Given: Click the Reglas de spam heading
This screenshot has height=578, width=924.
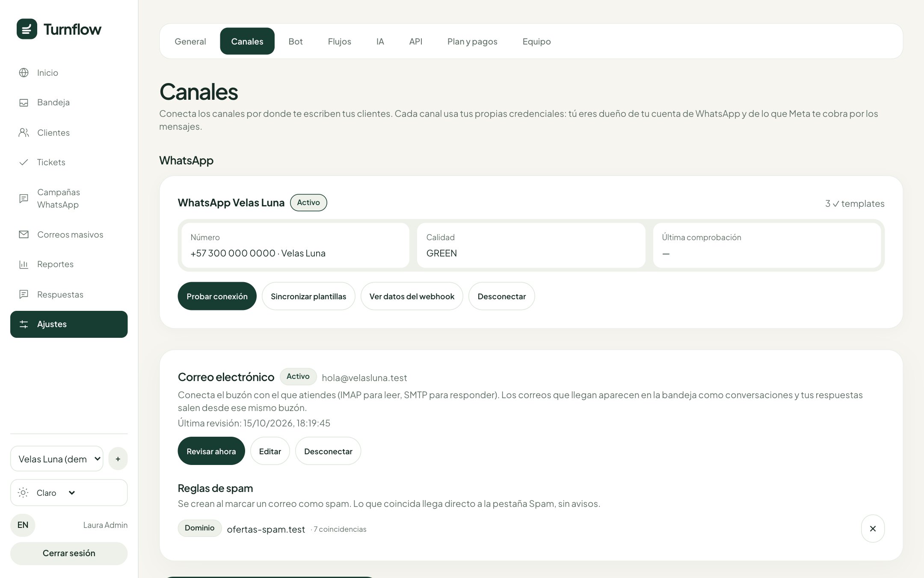Looking at the screenshot, I should click(215, 489).
